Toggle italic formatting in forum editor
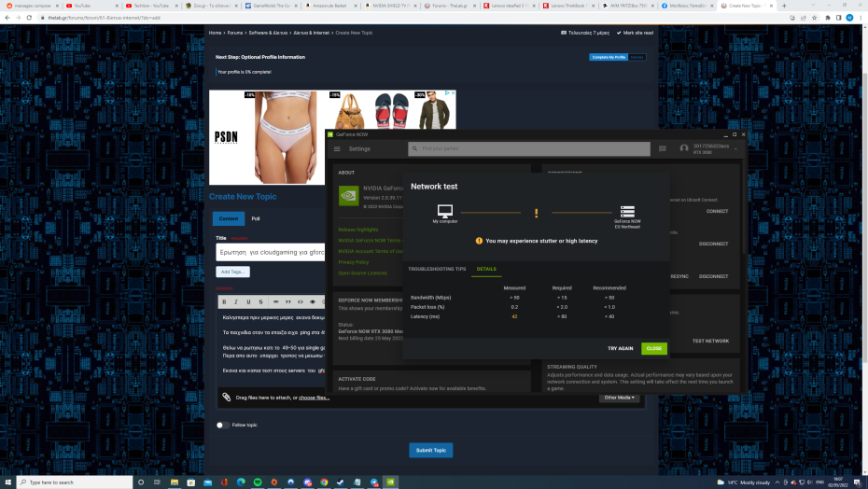 (x=236, y=302)
